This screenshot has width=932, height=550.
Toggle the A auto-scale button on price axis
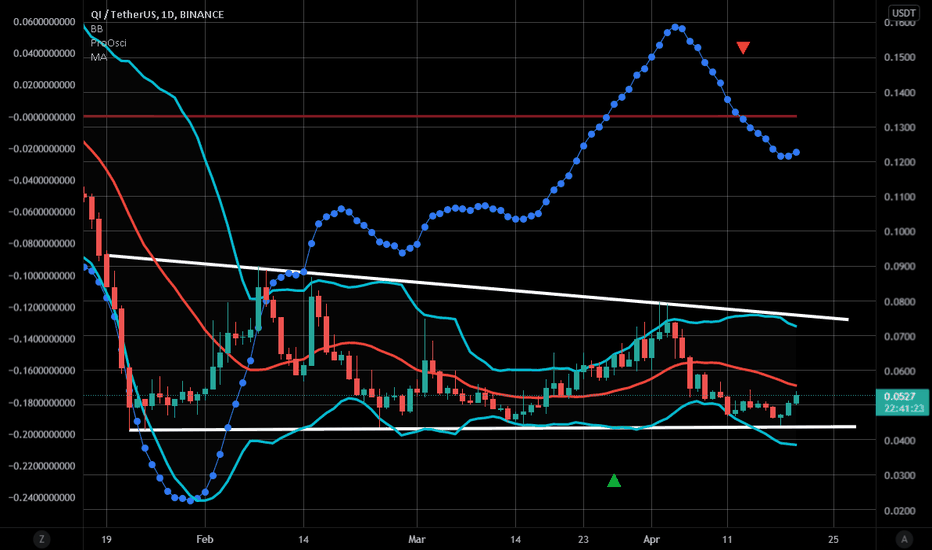pos(904,539)
